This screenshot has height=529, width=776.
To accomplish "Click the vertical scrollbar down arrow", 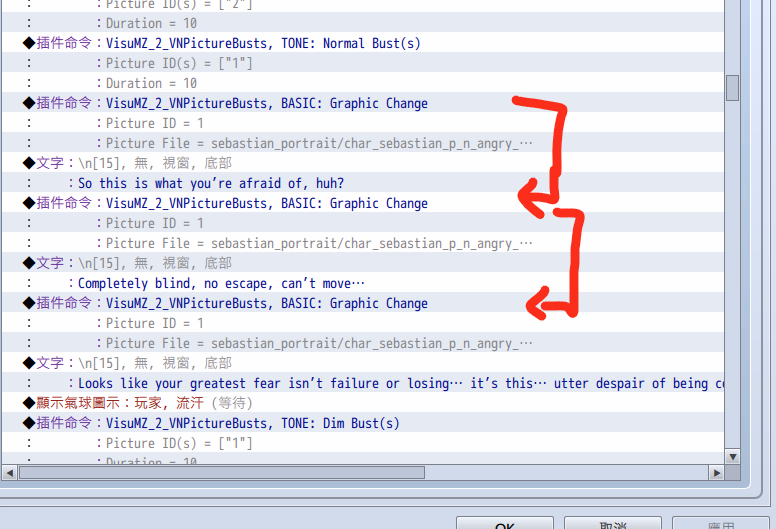I will [x=732, y=456].
